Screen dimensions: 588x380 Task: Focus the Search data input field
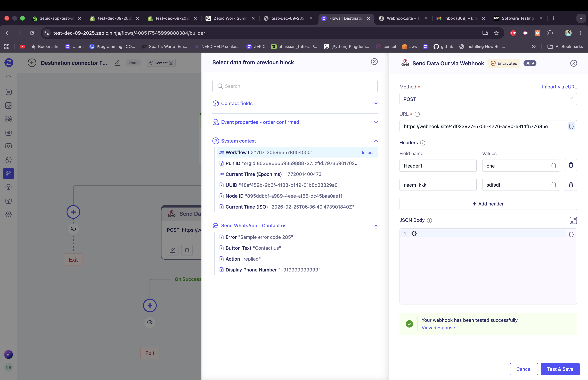[x=295, y=86]
